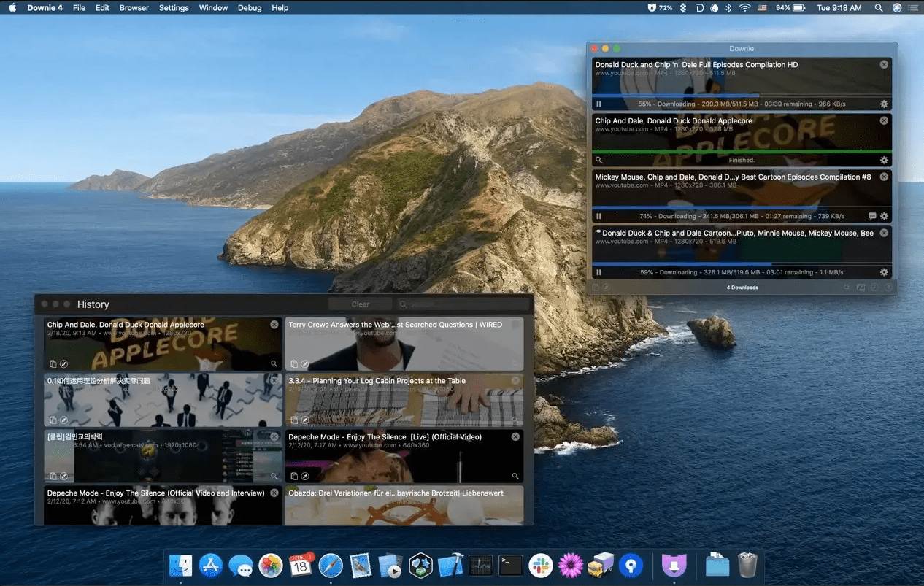This screenshot has height=586, width=924.
Task: Pause the Donald Duck Full Episodes Compilation HD download
Action: pyautogui.click(x=598, y=104)
